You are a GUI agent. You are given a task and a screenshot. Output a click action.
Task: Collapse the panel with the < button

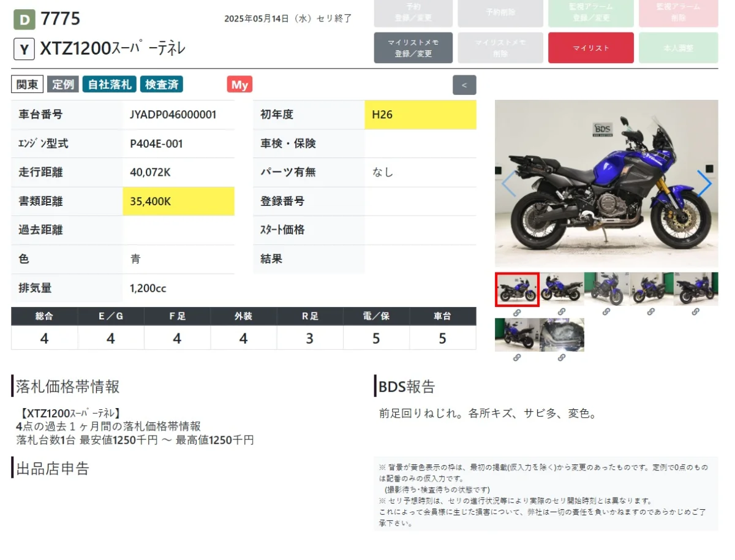(x=464, y=85)
